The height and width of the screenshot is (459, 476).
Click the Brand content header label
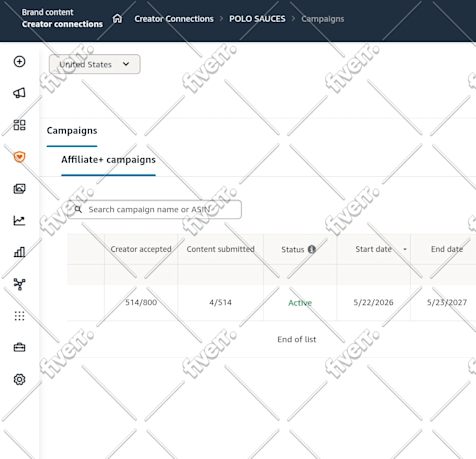(x=48, y=12)
